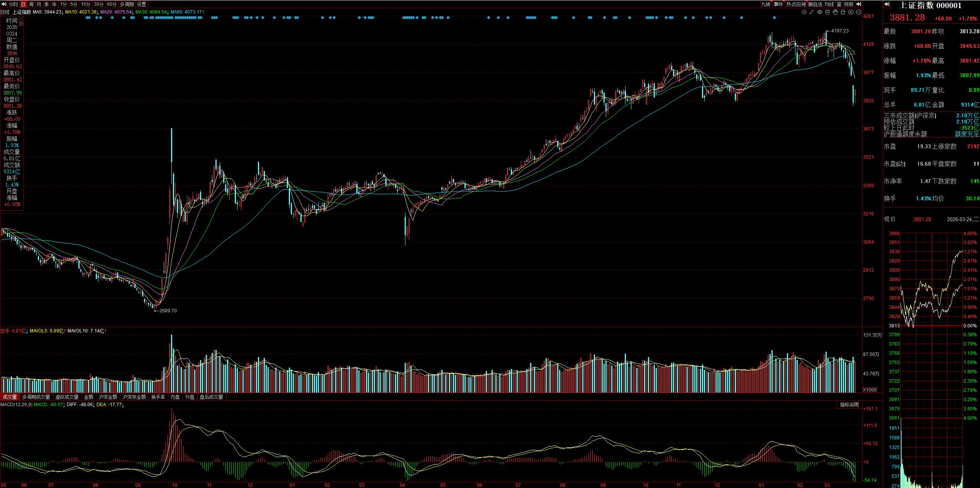This screenshot has height=488, width=980.
Task: Switch to the 金额 indicator tab
Action: [88, 397]
